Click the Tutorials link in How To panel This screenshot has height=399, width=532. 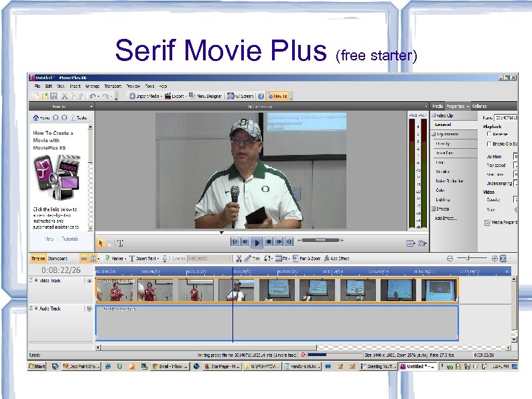click(x=70, y=239)
